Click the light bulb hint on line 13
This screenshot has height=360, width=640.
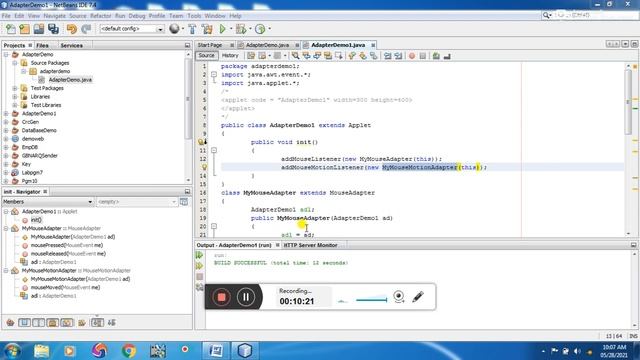(204, 167)
